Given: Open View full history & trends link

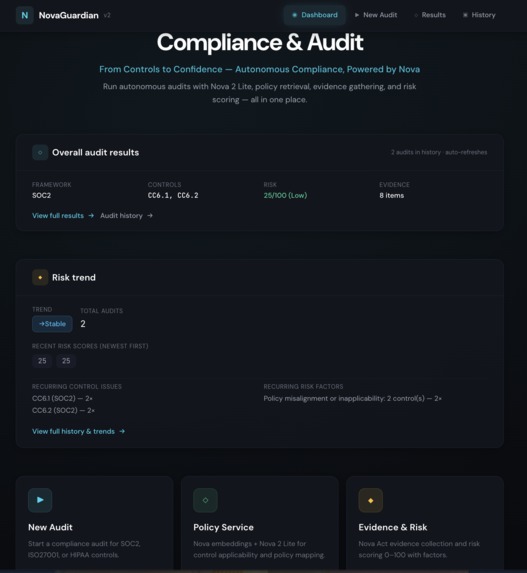Looking at the screenshot, I should (73, 431).
